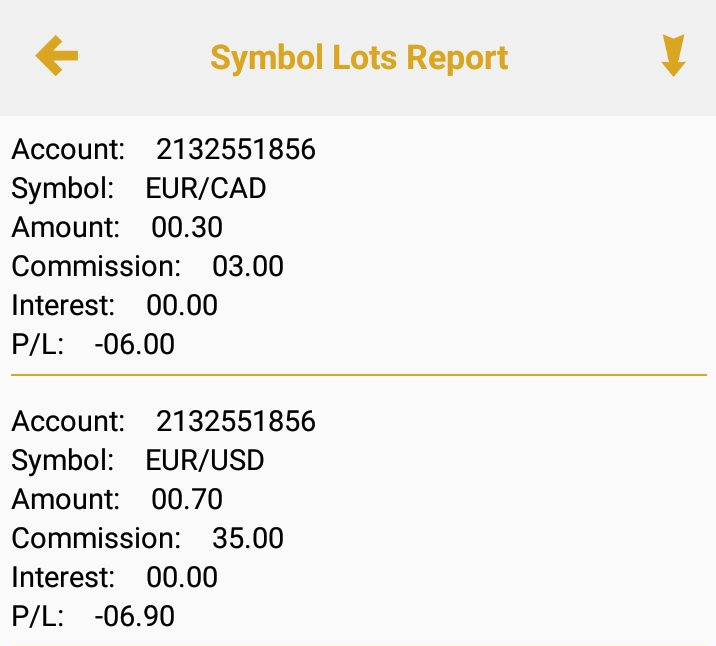
Task: Tap the back arrow icon
Action: (x=57, y=56)
